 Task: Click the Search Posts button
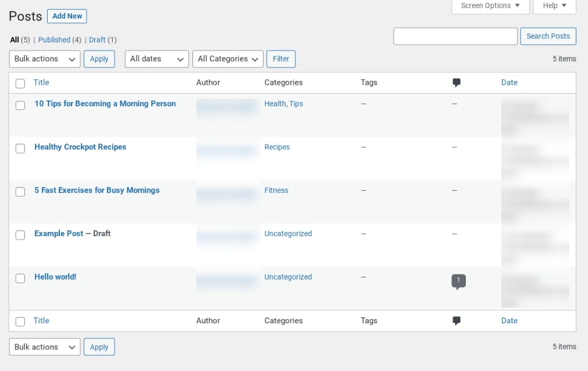[x=548, y=36]
